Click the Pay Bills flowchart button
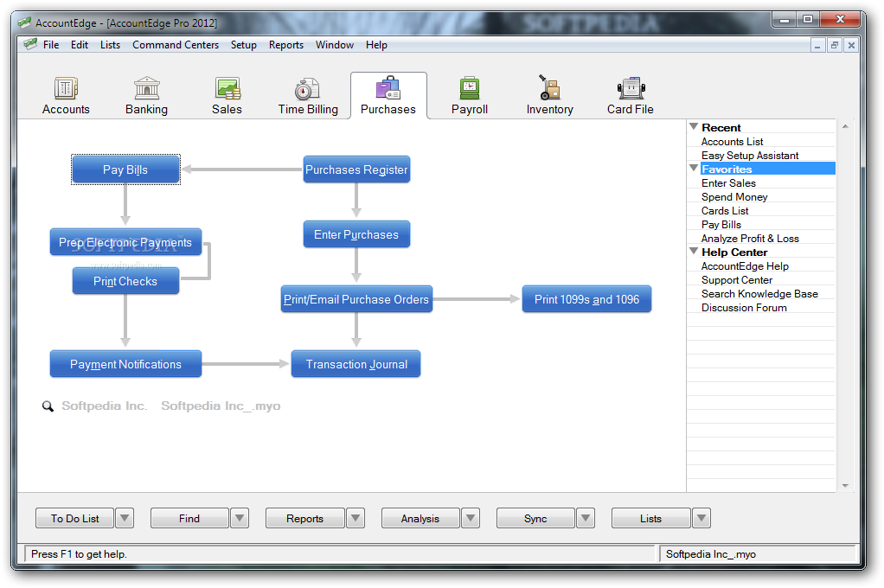This screenshot has width=884, height=588. [125, 169]
